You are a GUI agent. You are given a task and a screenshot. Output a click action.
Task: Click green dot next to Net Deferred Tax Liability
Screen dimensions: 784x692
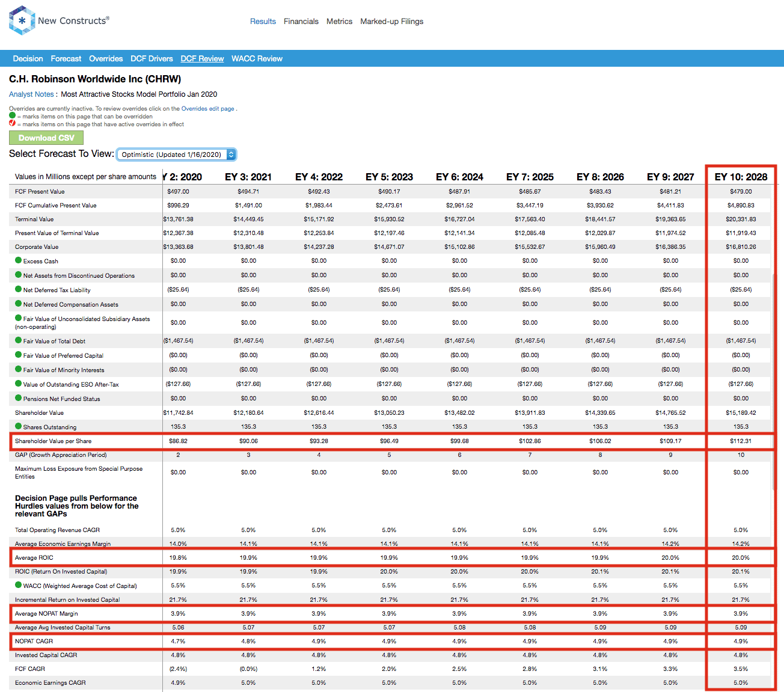[x=19, y=289]
